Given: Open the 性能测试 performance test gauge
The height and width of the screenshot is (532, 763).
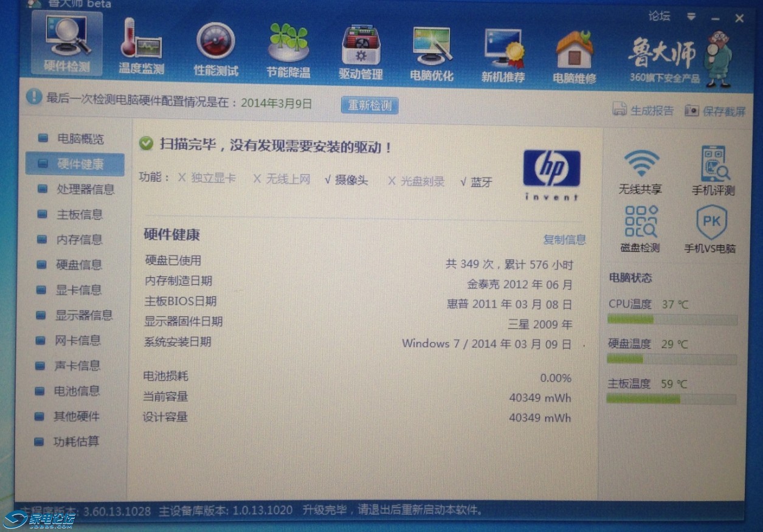Looking at the screenshot, I should pyautogui.click(x=216, y=47).
